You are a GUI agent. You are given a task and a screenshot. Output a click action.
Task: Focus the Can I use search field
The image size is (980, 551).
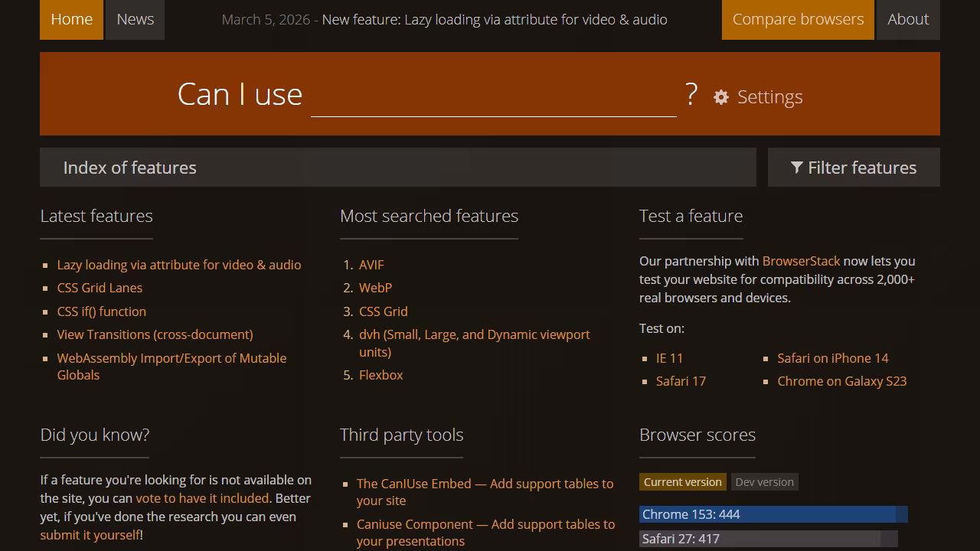493,96
